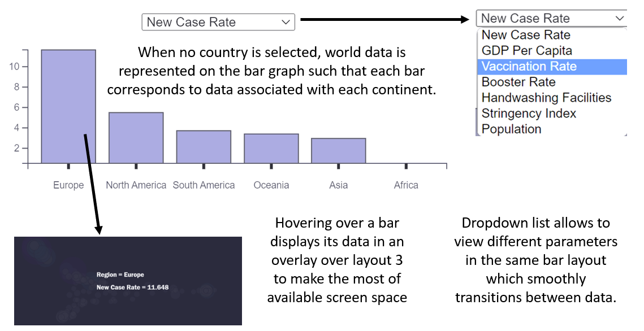
Task: Click the South America bar
Action: point(204,147)
